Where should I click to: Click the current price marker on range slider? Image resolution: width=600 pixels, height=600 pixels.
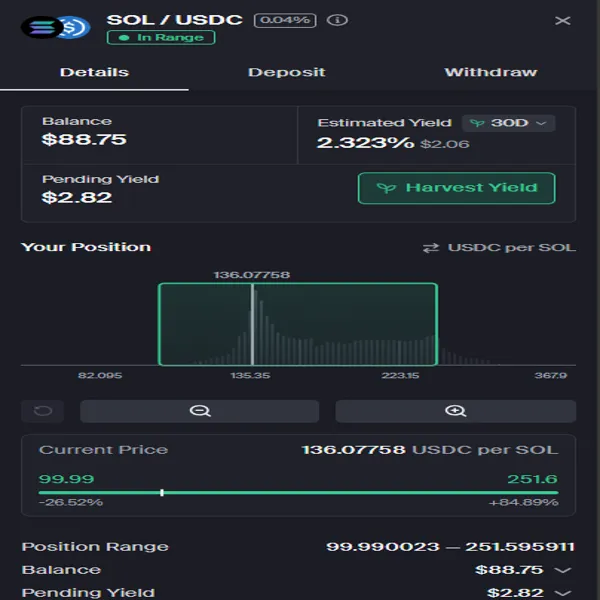tap(162, 492)
